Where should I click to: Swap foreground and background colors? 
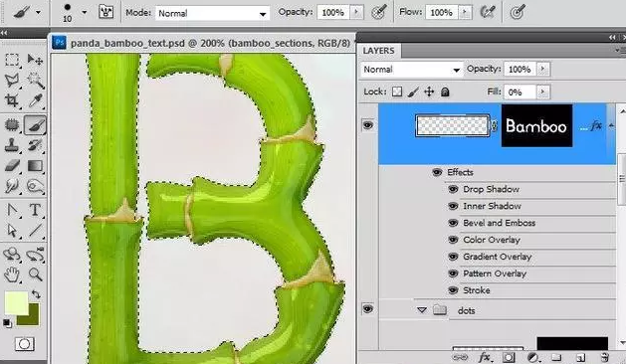click(36, 294)
